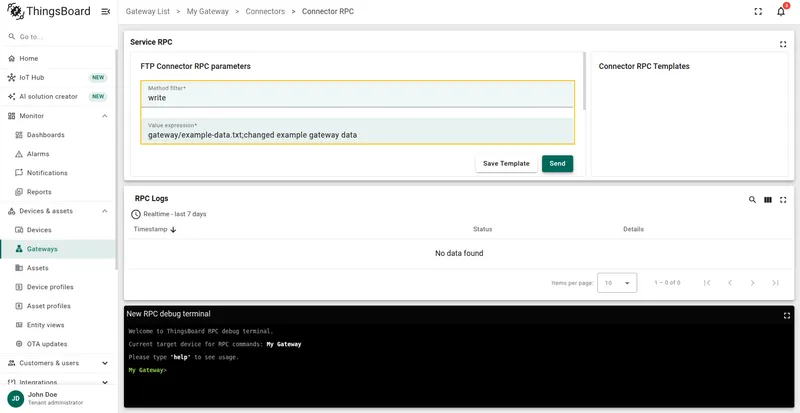This screenshot has height=413, width=800.
Task: Toggle fullscreen icon in top bar
Action: coord(758,11)
